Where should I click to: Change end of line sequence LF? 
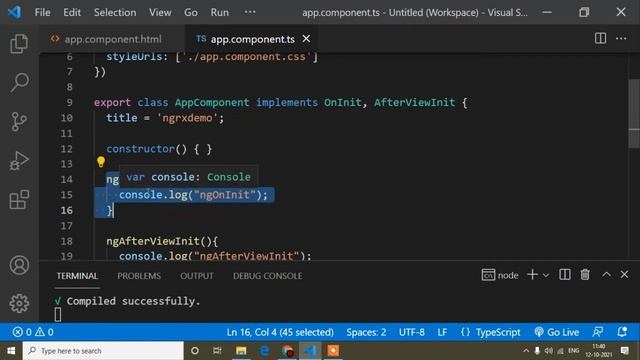point(442,332)
